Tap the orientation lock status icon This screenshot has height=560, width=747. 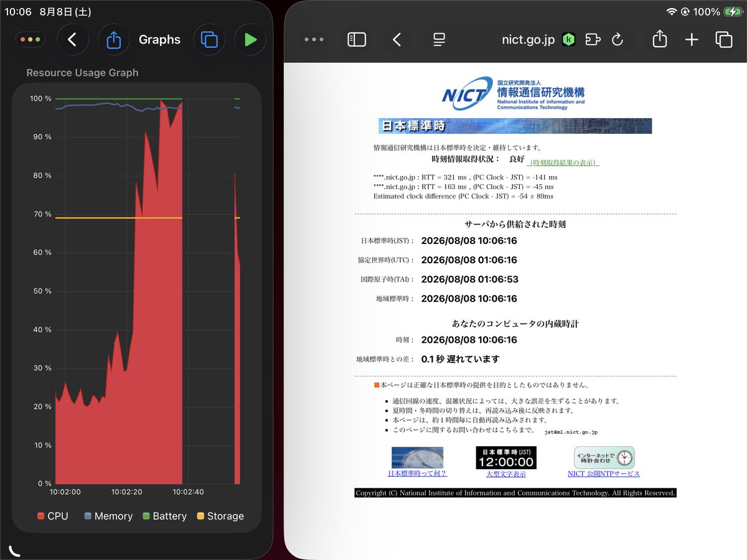coord(685,12)
